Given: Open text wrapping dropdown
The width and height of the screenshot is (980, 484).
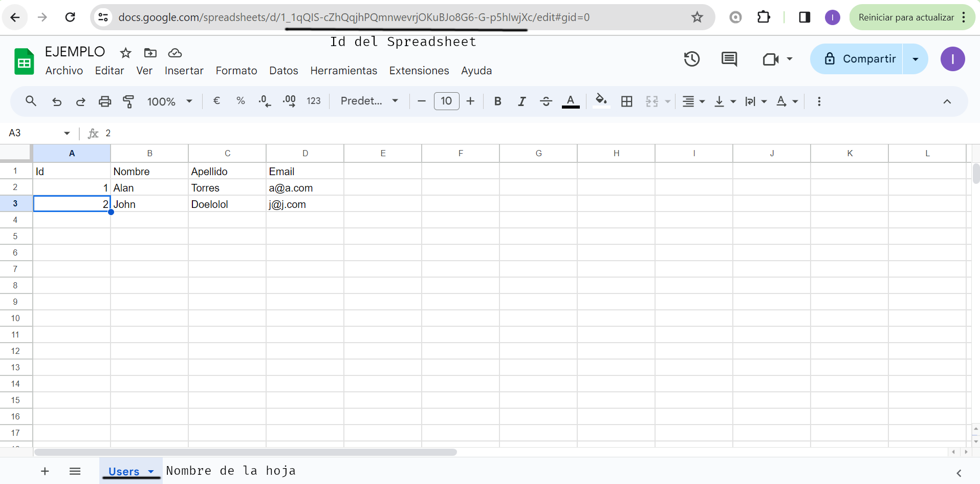Looking at the screenshot, I should point(756,101).
